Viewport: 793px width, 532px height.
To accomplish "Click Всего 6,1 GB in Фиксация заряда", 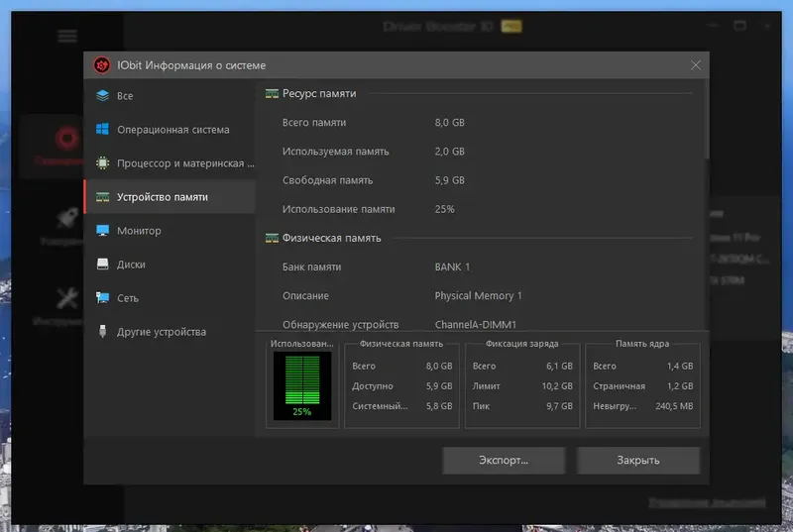I will pyautogui.click(x=522, y=366).
